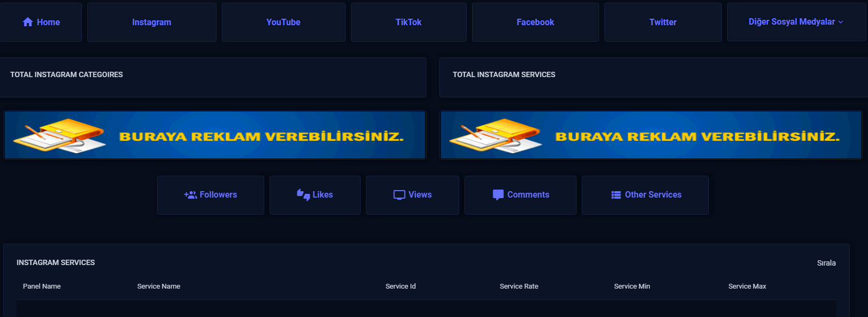Click the Other Services list icon

(616, 195)
